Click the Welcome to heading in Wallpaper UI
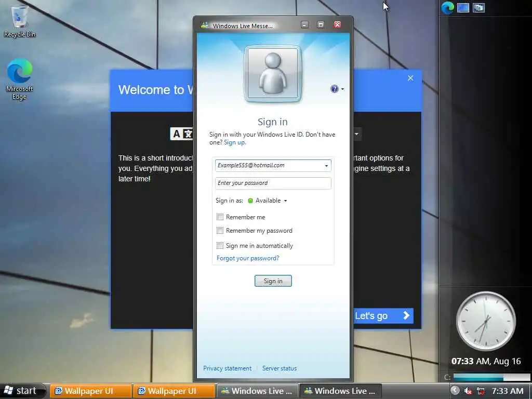532x399 pixels. [x=155, y=90]
